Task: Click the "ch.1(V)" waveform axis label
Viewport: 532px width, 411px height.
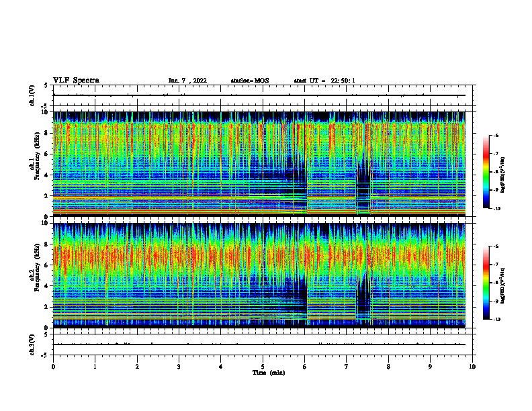Action: pos(32,95)
